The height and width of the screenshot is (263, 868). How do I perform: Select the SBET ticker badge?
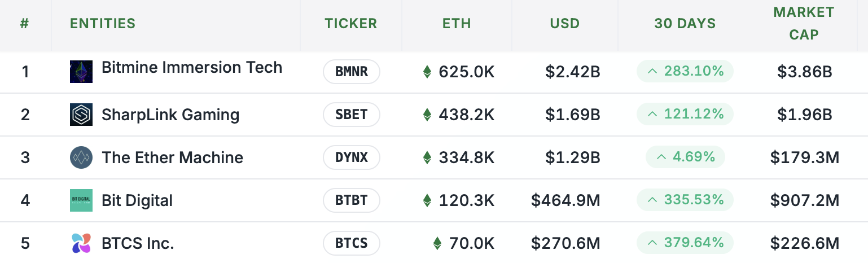[x=352, y=115]
